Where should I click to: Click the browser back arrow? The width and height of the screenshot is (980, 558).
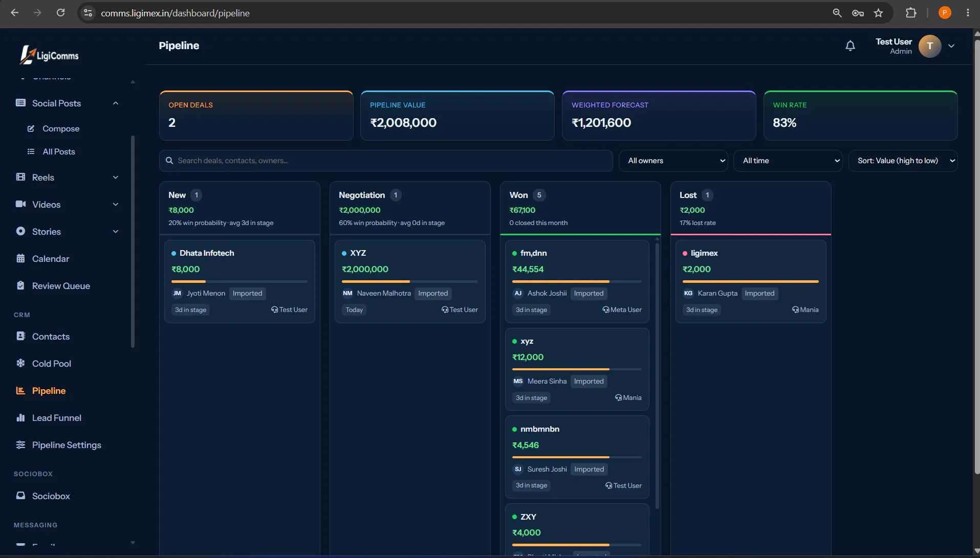coord(15,13)
